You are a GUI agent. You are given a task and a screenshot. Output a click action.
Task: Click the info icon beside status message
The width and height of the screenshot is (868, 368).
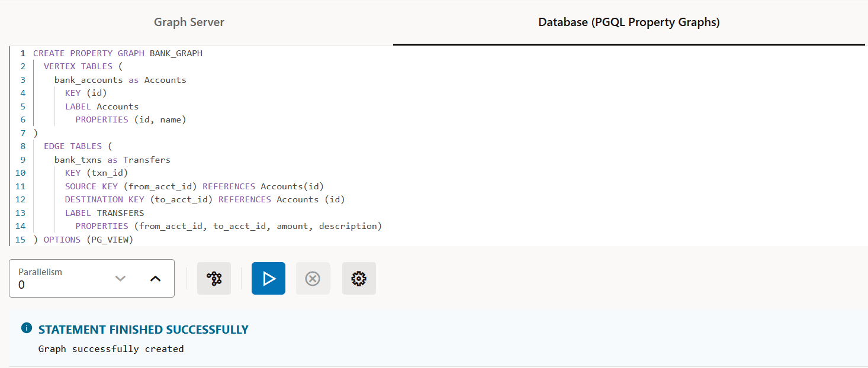point(26,328)
